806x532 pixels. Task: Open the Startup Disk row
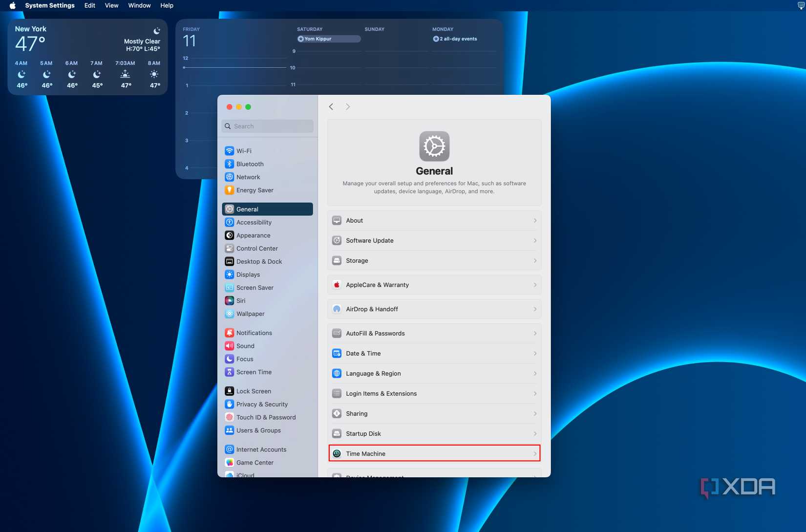(434, 433)
